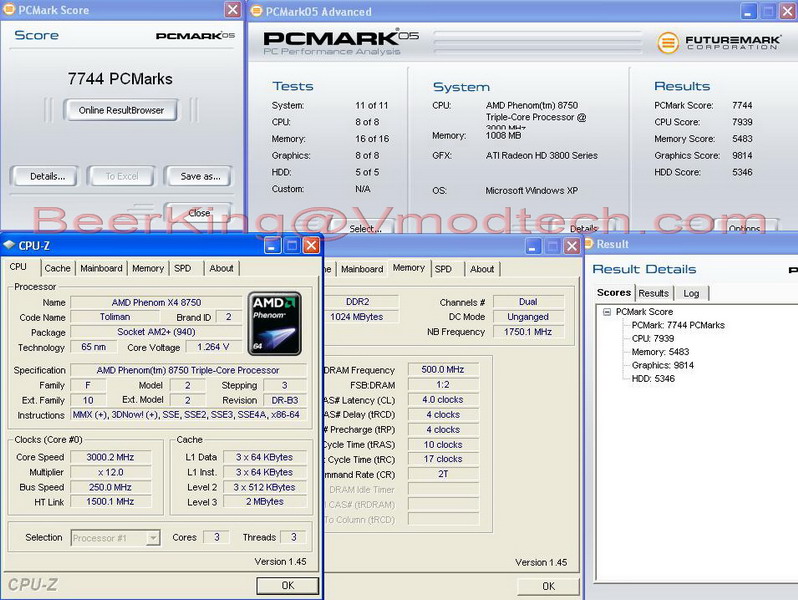Click Revision value DR-B3
The image size is (798, 600).
(x=285, y=400)
